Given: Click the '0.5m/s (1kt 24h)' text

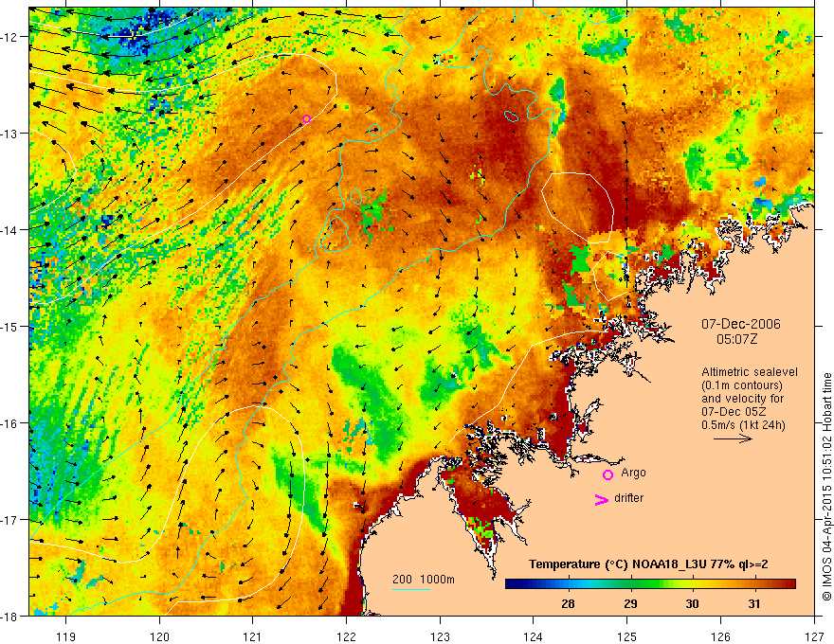Looking at the screenshot, I should click(743, 425).
